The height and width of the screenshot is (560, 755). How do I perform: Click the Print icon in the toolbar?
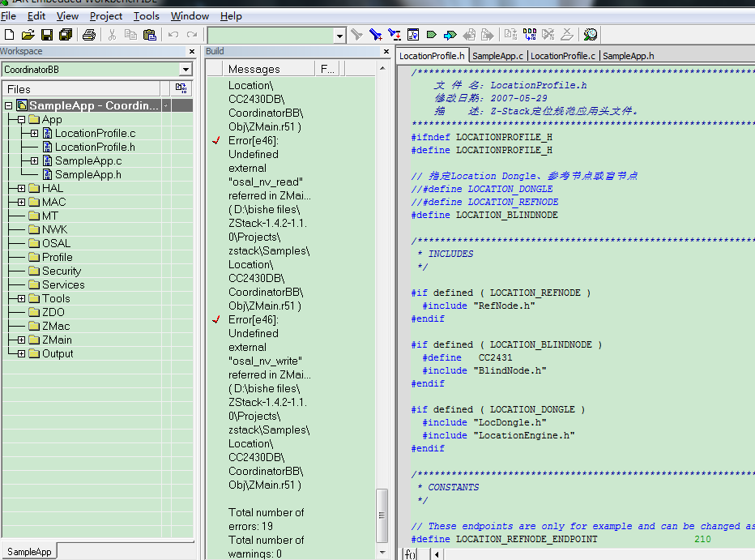click(89, 35)
